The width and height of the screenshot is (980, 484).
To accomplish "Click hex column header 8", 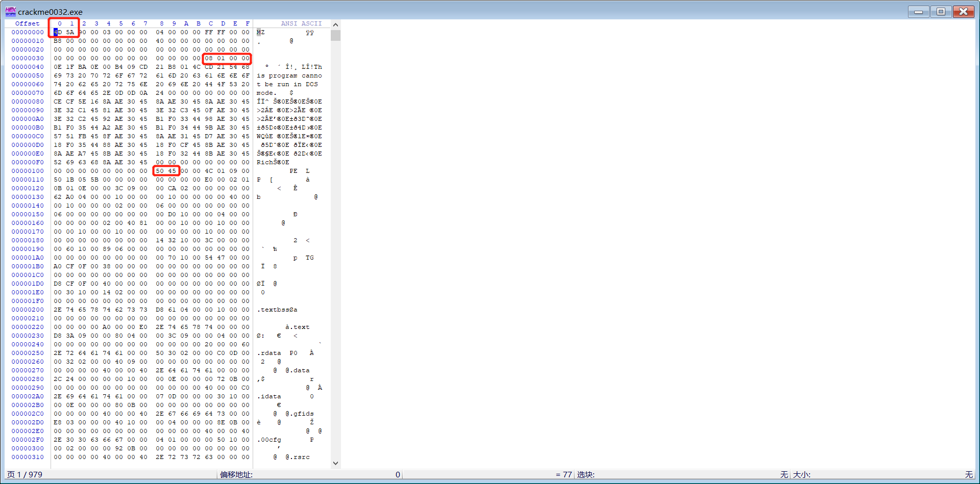I will [161, 23].
